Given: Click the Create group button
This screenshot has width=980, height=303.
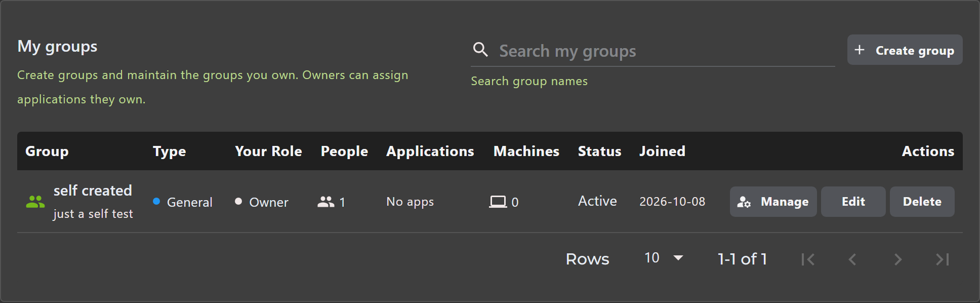Looking at the screenshot, I should pyautogui.click(x=905, y=50).
